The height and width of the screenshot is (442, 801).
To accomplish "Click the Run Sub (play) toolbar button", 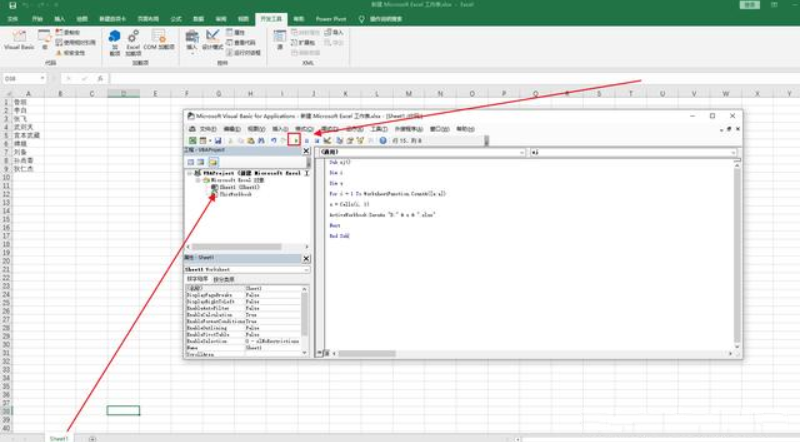I will coord(293,141).
